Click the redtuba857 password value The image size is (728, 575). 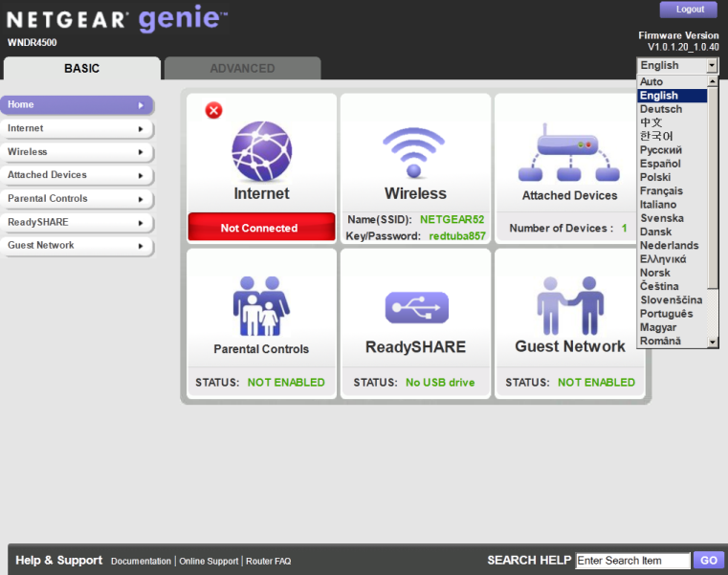click(x=457, y=236)
